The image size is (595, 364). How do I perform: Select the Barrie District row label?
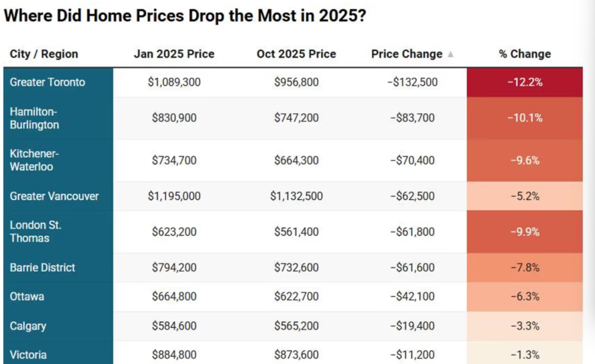click(42, 268)
